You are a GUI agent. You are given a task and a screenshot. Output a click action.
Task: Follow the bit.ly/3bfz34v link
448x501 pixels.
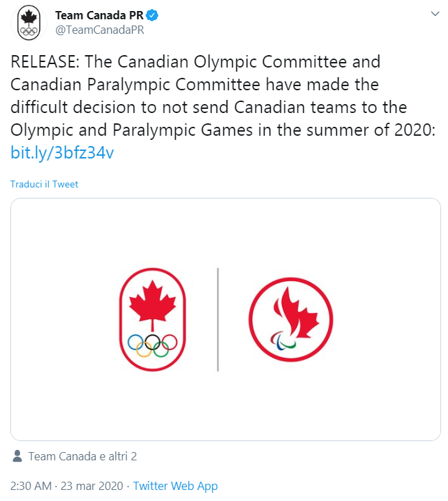point(63,152)
